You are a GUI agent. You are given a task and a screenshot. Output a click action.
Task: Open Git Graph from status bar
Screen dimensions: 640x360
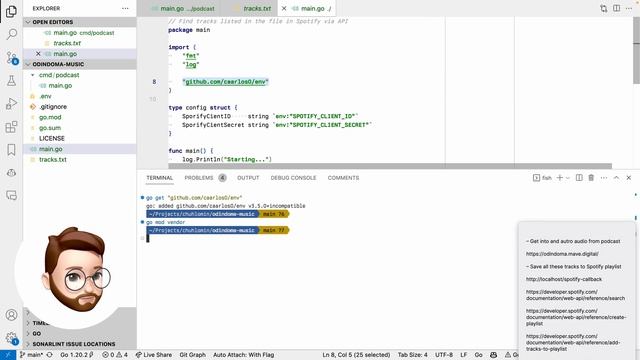point(193,355)
